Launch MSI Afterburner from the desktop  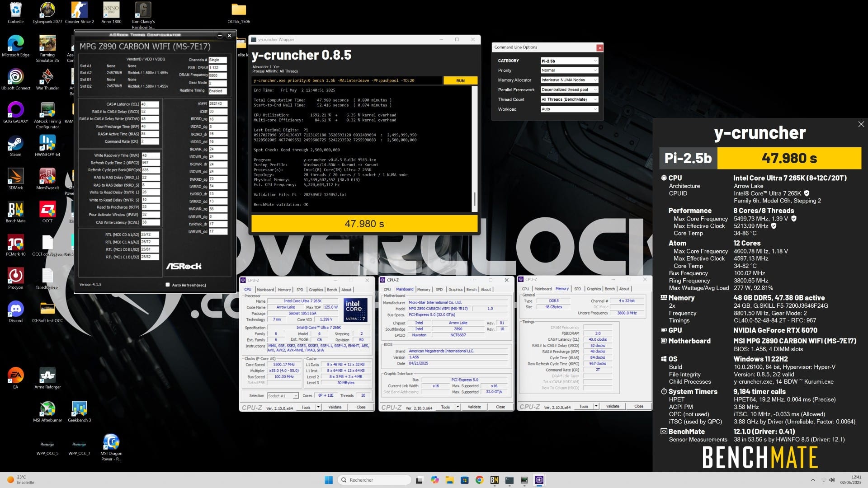(x=47, y=411)
